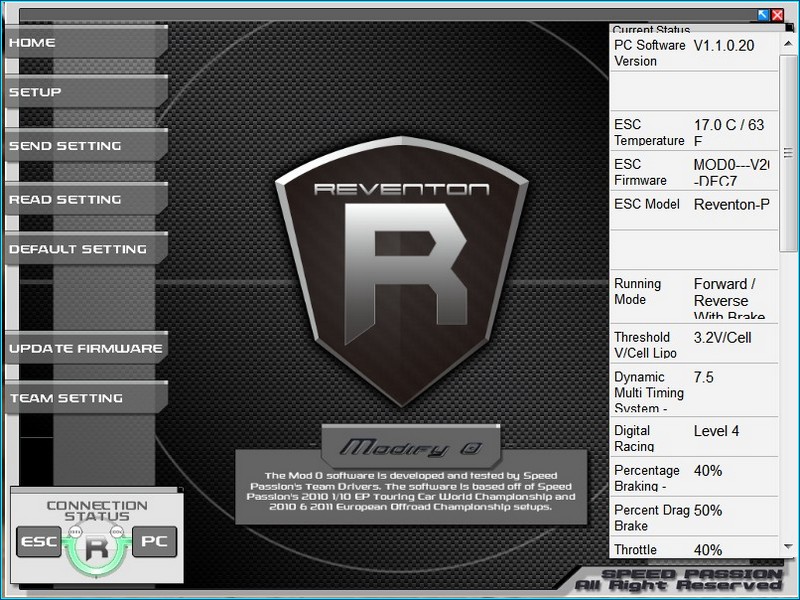Click the READ SETTING button
Screen dimensions: 800x600
86,199
